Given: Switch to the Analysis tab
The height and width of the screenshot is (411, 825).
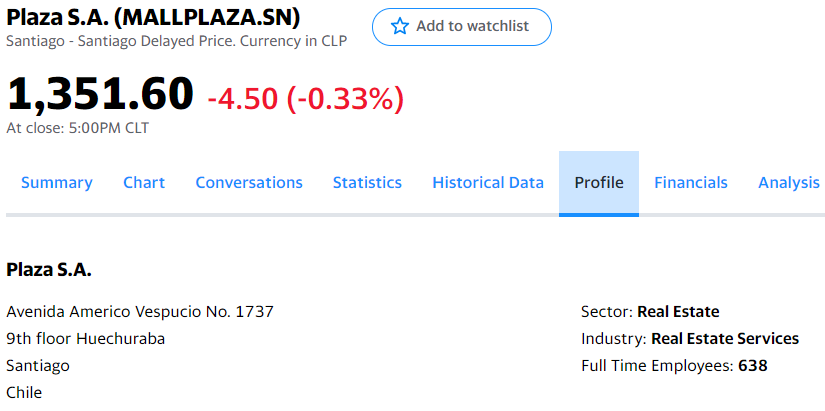Looking at the screenshot, I should [x=789, y=183].
